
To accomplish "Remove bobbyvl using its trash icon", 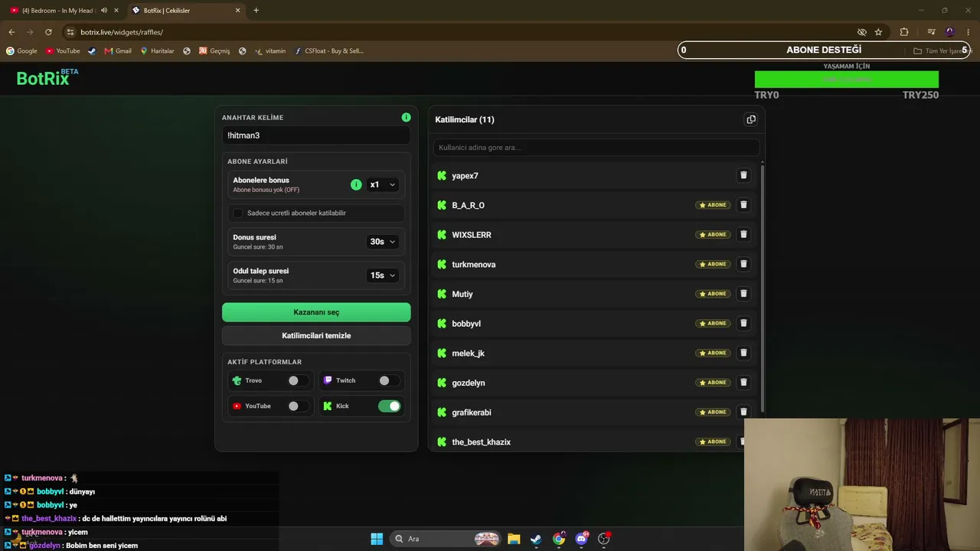I will coord(743,323).
